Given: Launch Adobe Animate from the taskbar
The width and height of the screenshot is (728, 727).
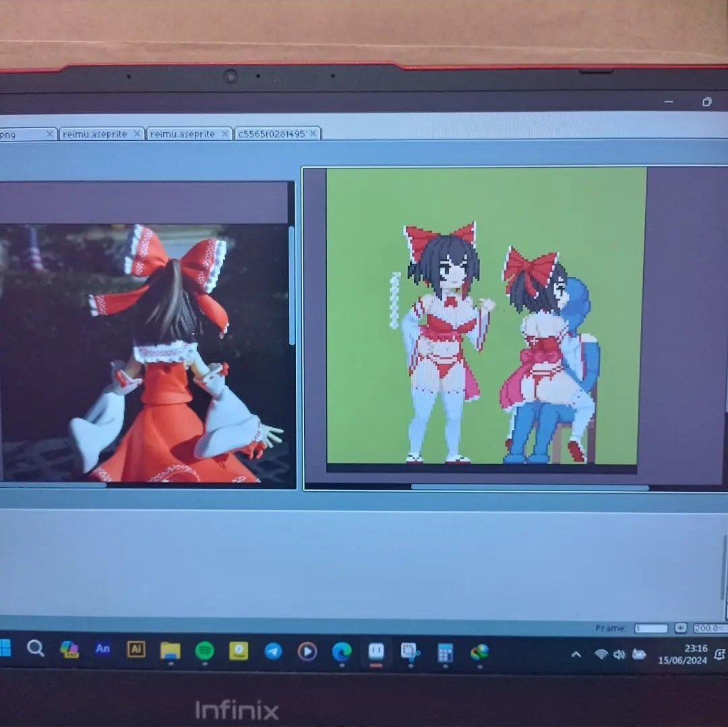Looking at the screenshot, I should (102, 649).
